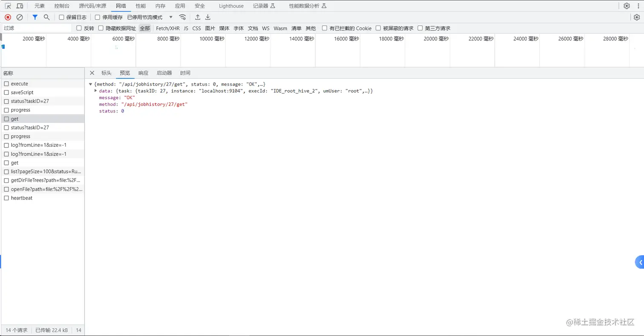
Task: Filter by fonts type
Action: (x=239, y=28)
